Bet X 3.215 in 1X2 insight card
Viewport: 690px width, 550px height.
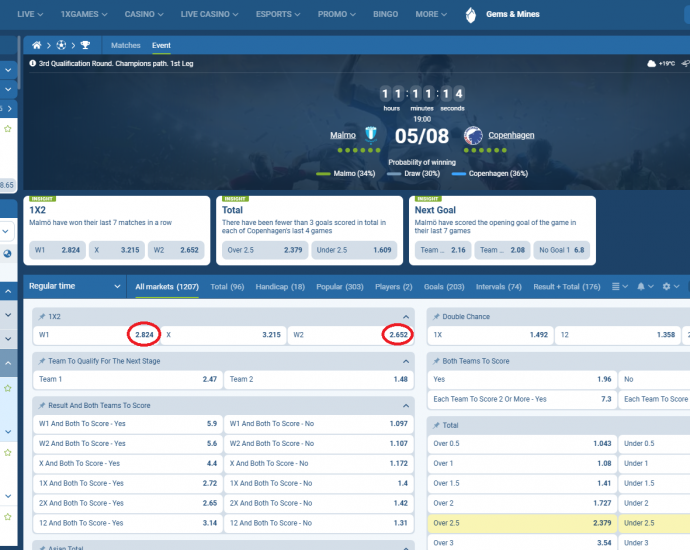pos(117,250)
